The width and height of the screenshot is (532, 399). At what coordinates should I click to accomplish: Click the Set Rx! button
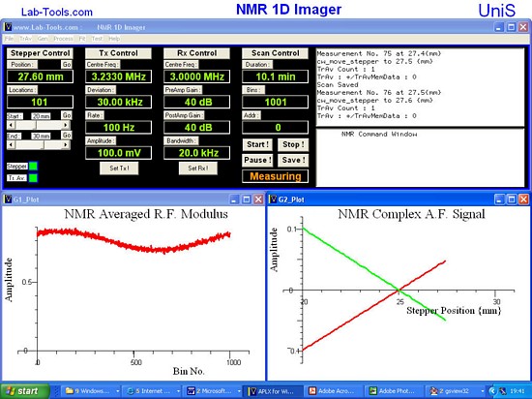pos(198,169)
